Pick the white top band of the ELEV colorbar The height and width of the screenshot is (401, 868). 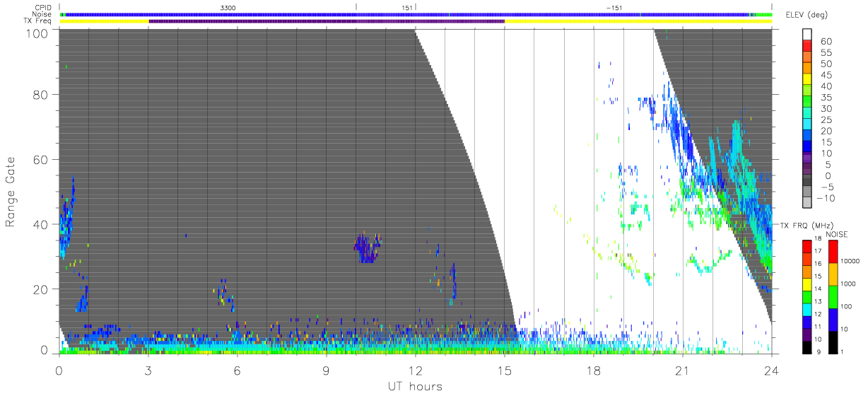807,35
